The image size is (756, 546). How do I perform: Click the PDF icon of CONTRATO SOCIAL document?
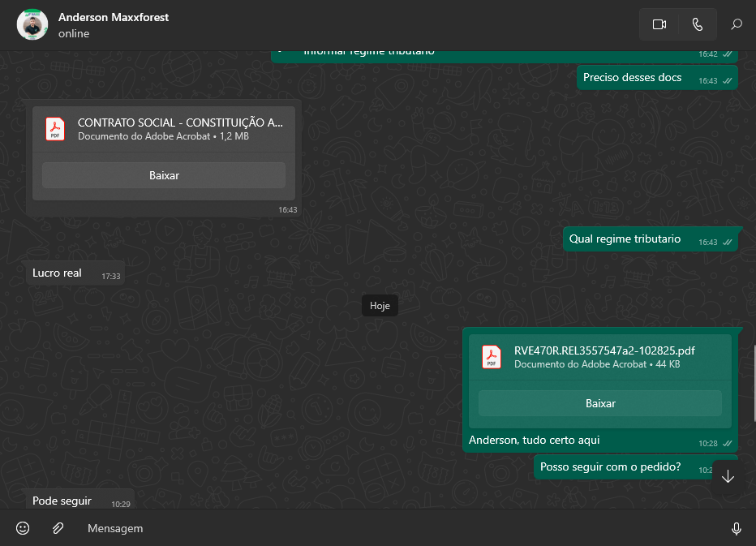pos(55,129)
